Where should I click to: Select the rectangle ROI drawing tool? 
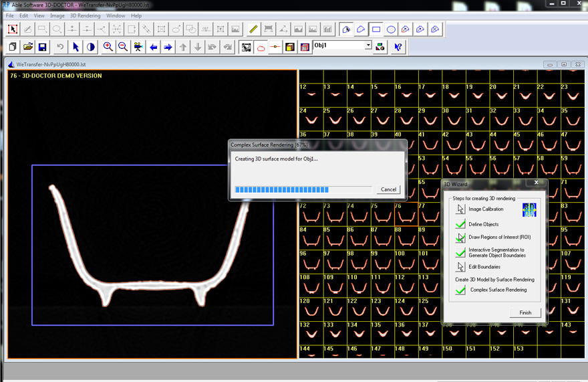point(376,29)
